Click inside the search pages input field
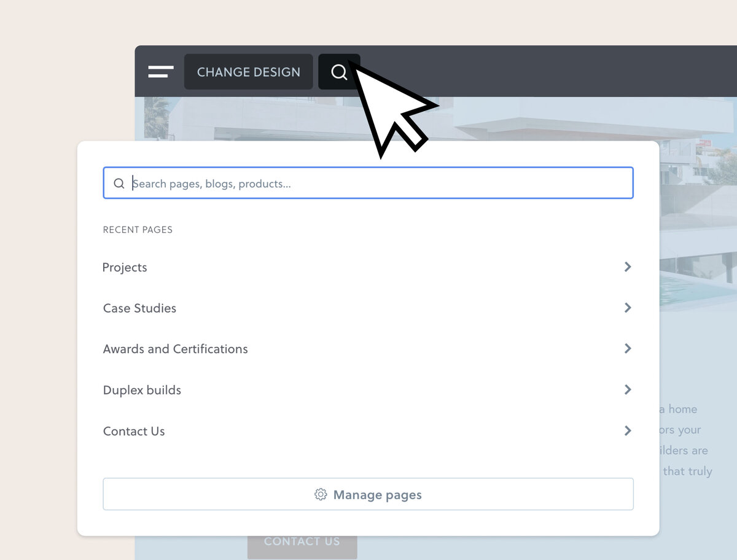 pos(368,183)
